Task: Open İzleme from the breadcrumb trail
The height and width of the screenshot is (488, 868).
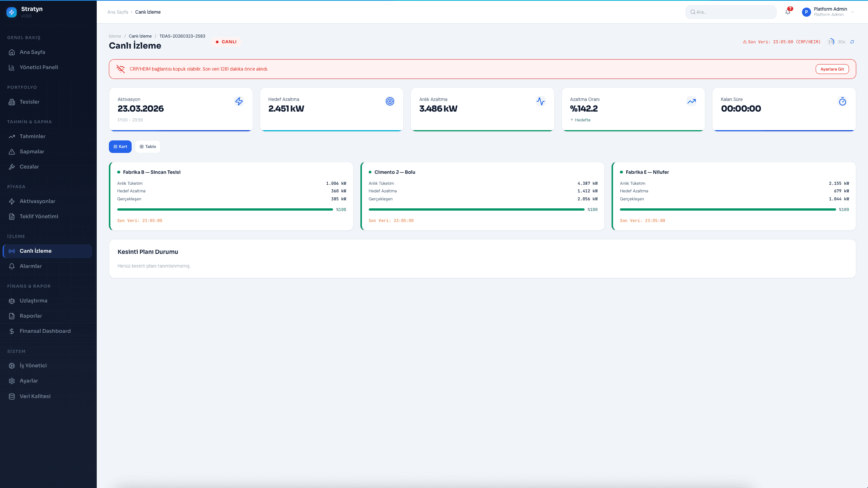Action: pos(115,36)
